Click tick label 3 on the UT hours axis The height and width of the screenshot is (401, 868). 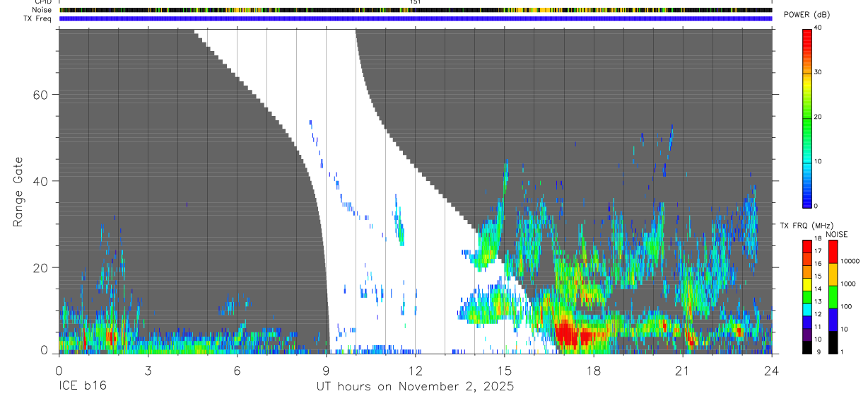[148, 371]
